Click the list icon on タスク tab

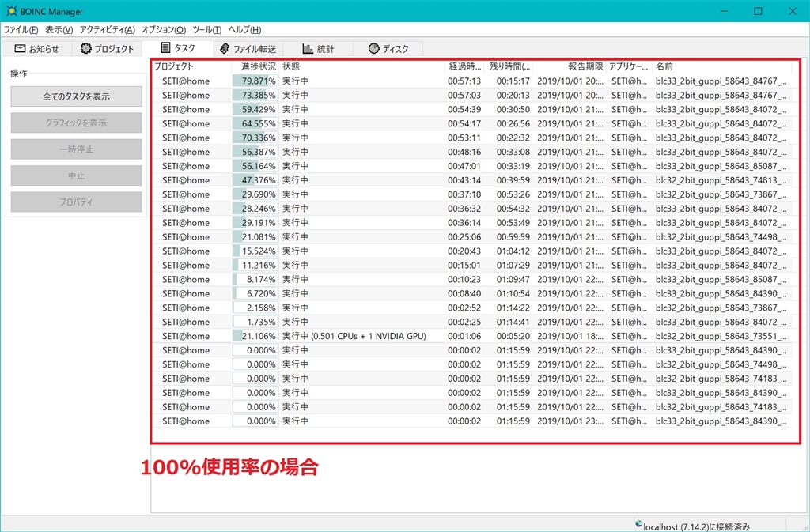(165, 48)
